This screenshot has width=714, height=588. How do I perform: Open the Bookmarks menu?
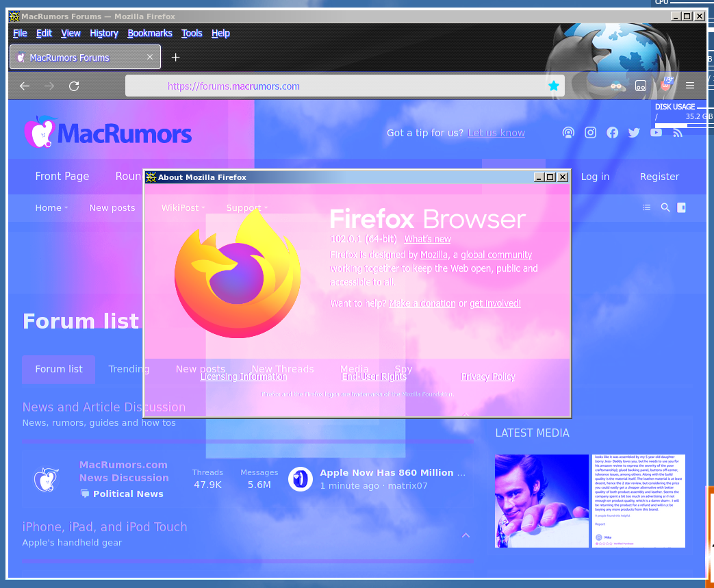coord(150,34)
